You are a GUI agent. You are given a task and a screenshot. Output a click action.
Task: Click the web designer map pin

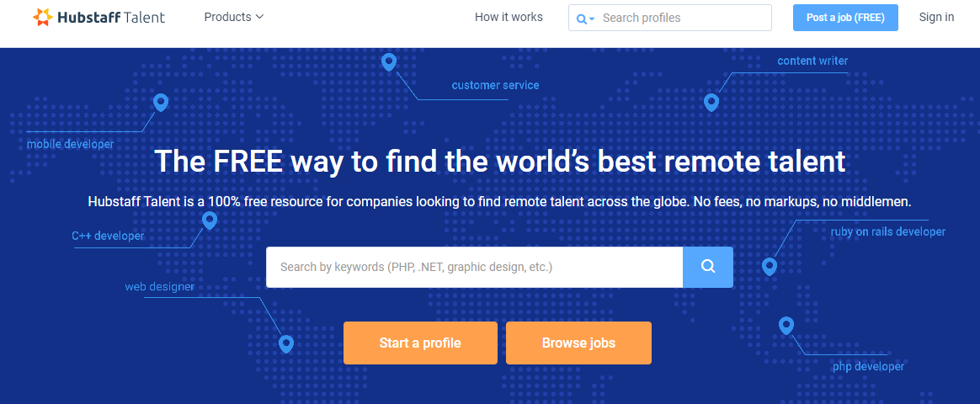click(285, 343)
